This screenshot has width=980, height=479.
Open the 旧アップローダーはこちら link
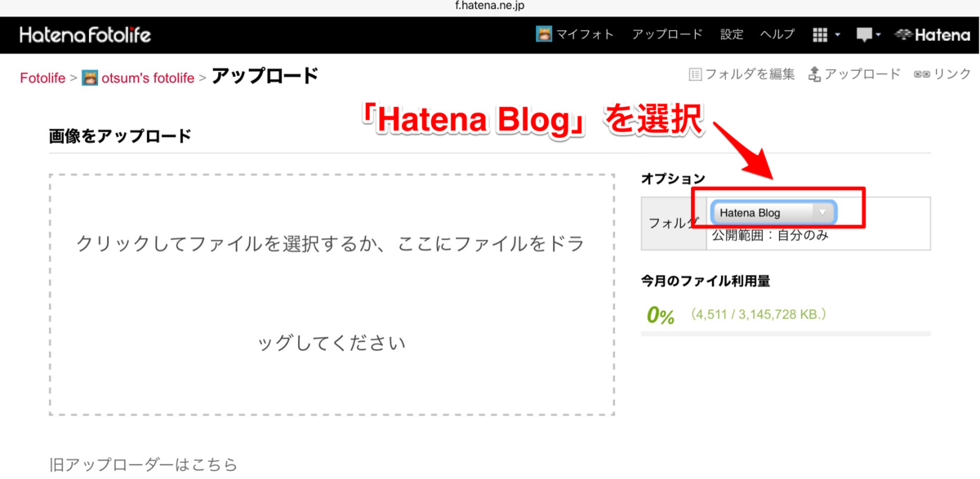143,465
